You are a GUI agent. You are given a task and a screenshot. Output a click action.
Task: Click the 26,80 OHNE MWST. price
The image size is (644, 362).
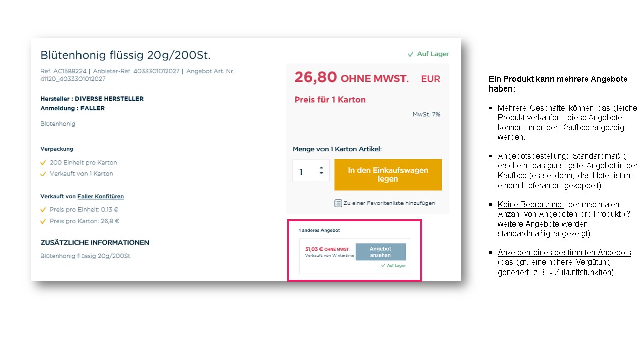pyautogui.click(x=351, y=78)
